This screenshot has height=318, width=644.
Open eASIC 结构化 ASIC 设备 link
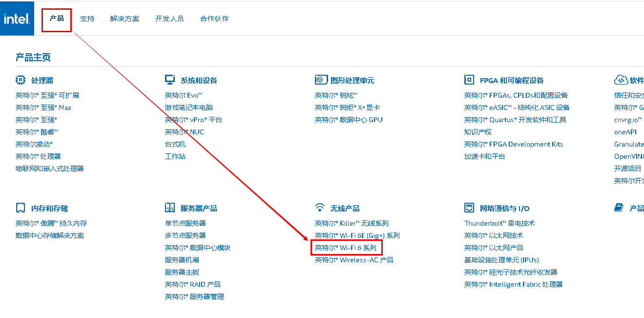coord(517,107)
